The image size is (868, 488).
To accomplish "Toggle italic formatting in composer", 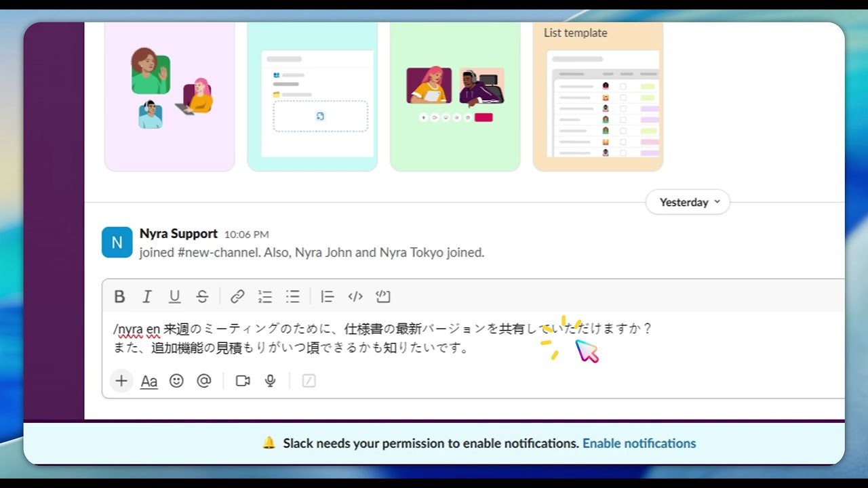I will [x=146, y=296].
